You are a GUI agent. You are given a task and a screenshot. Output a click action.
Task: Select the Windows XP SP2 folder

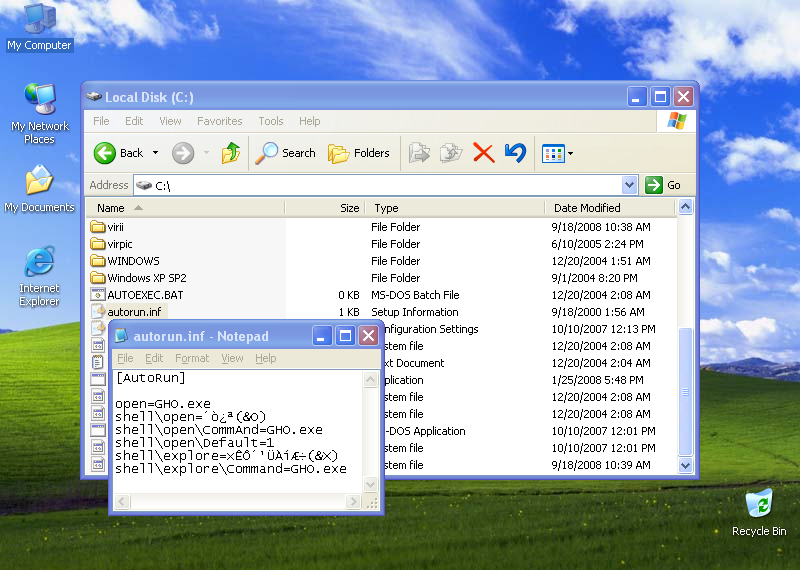(138, 278)
